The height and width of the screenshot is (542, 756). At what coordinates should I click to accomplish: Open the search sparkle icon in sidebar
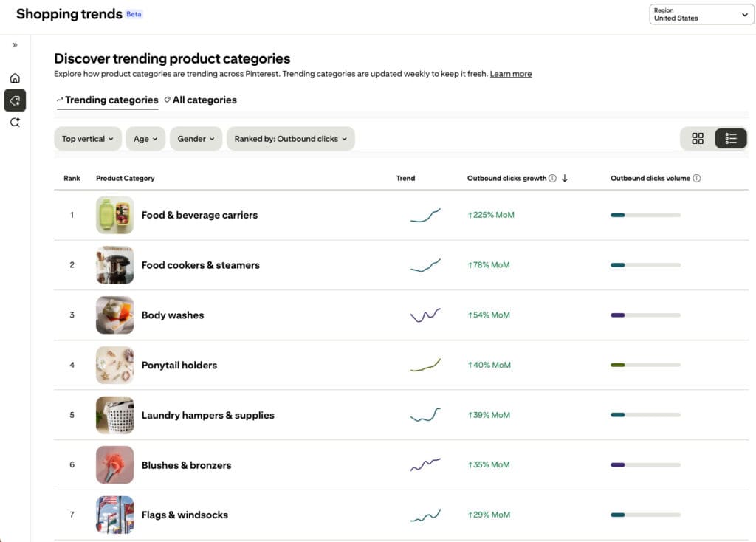tap(15, 123)
